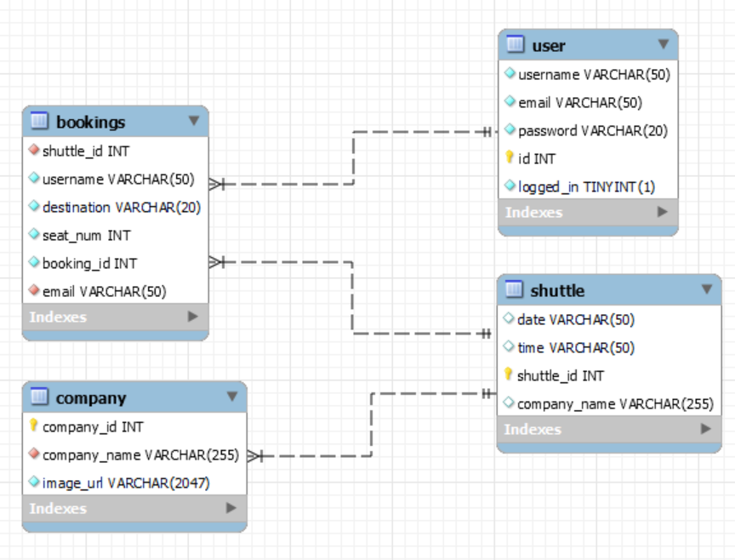735x560 pixels.
Task: Click the company table icon
Action: [x=39, y=397]
